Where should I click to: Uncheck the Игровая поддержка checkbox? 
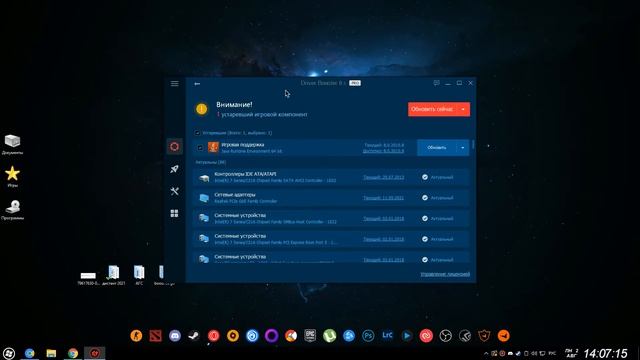[200, 147]
